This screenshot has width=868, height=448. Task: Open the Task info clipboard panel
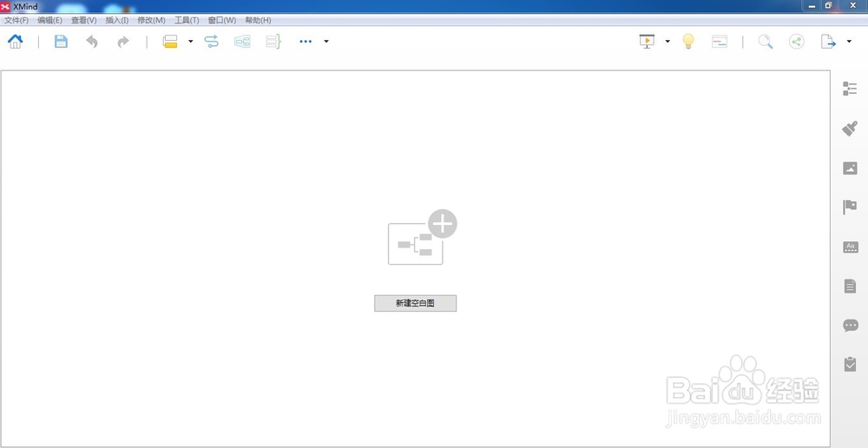[x=850, y=364]
